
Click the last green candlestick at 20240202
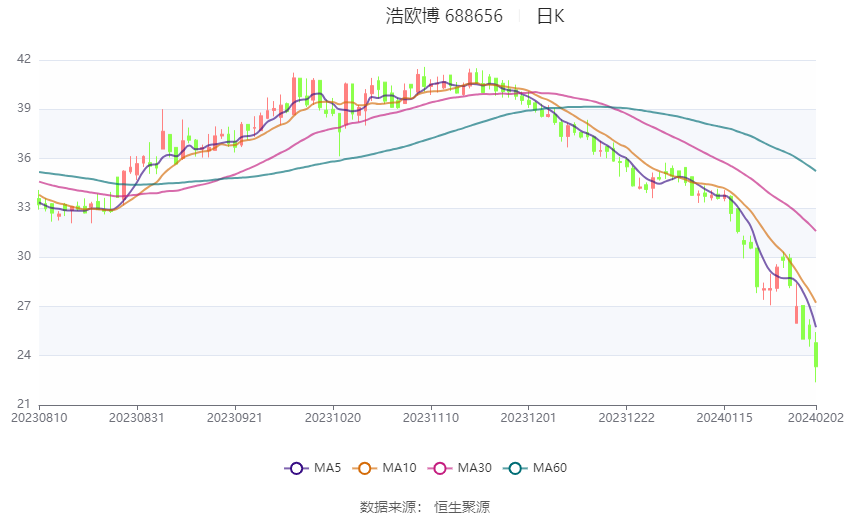(x=815, y=356)
